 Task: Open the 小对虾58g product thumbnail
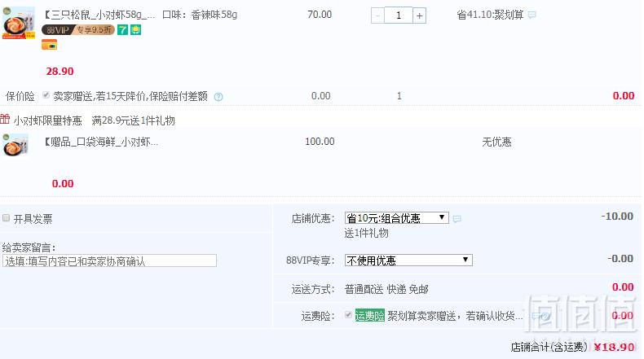[x=19, y=23]
